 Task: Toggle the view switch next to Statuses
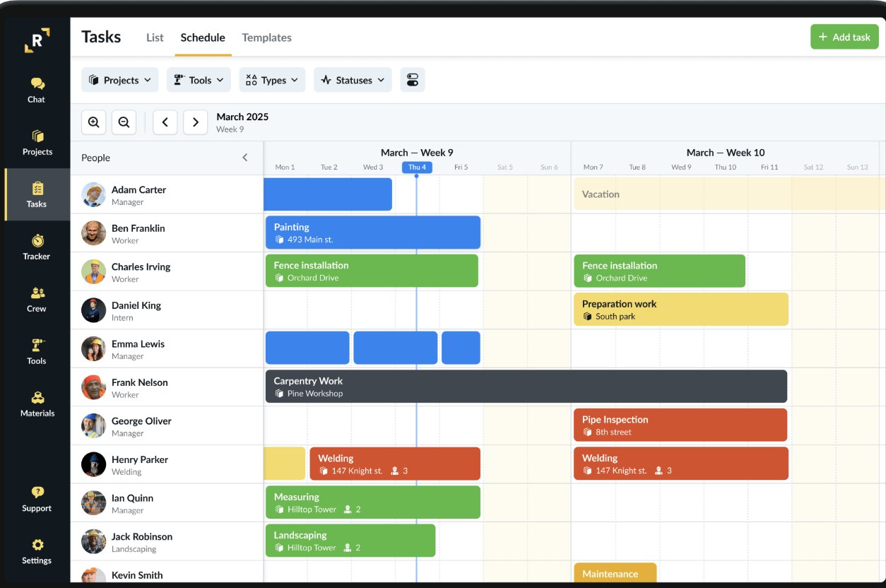(413, 80)
